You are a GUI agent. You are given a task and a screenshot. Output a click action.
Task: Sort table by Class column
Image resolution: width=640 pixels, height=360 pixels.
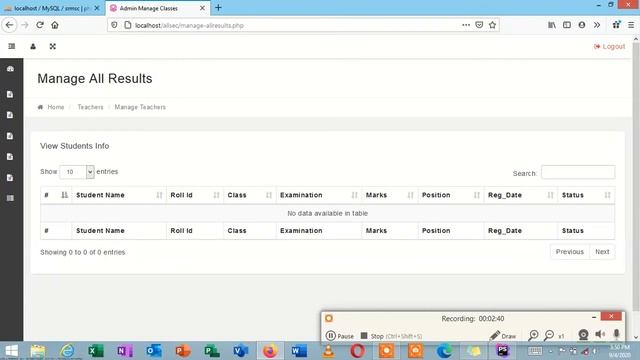(249, 195)
